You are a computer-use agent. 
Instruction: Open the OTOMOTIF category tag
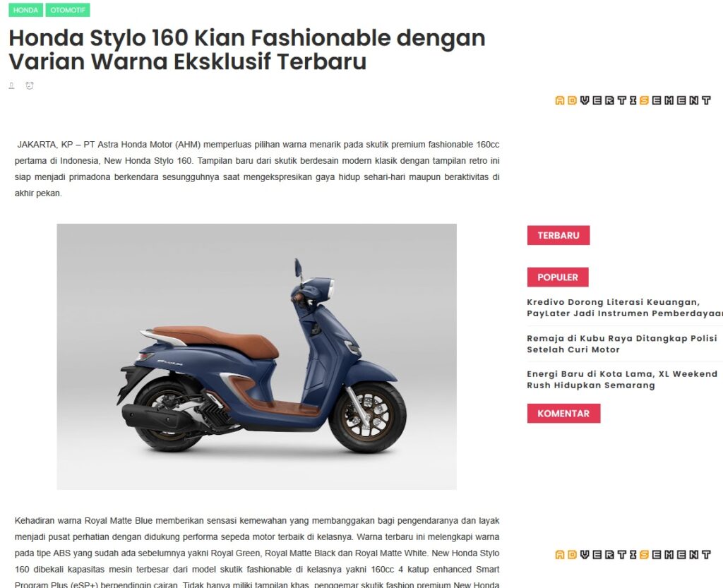pyautogui.click(x=68, y=10)
